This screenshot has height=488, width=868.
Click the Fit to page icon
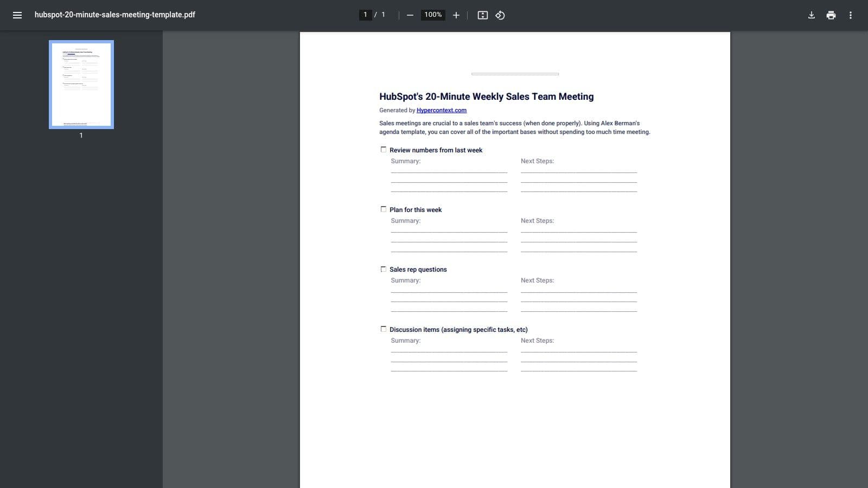coord(482,15)
